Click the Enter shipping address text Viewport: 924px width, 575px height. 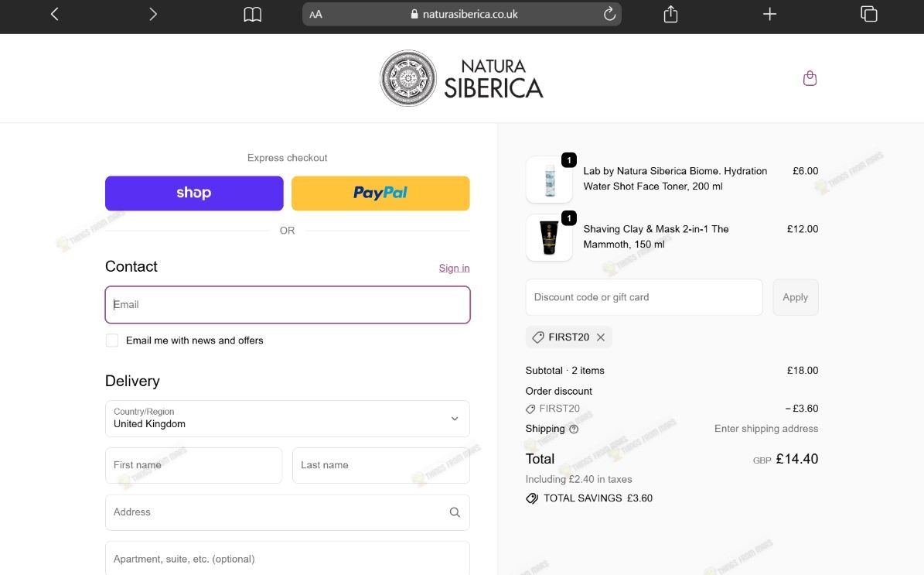point(766,429)
